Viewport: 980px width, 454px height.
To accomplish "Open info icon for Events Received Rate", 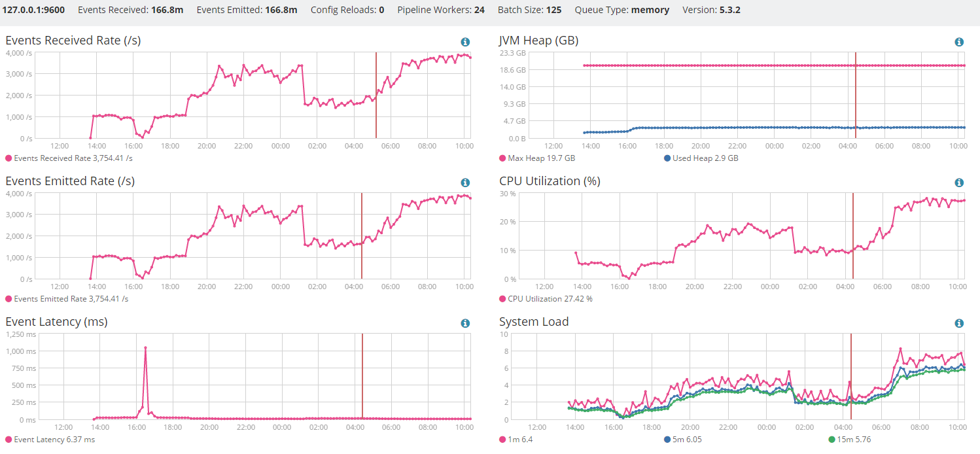I will pos(465,42).
